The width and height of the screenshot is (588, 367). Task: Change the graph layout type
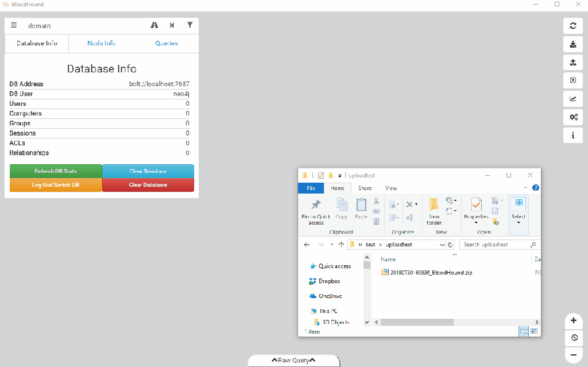pyautogui.click(x=573, y=99)
